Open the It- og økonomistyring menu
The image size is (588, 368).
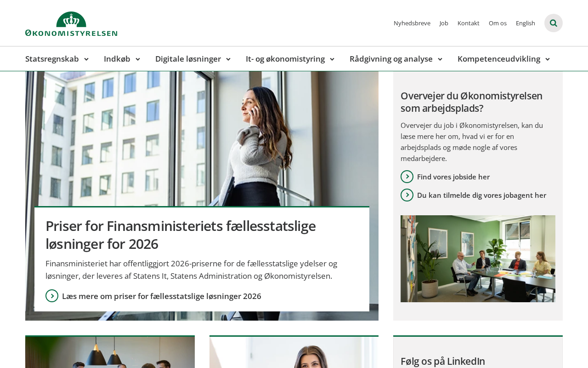point(290,59)
